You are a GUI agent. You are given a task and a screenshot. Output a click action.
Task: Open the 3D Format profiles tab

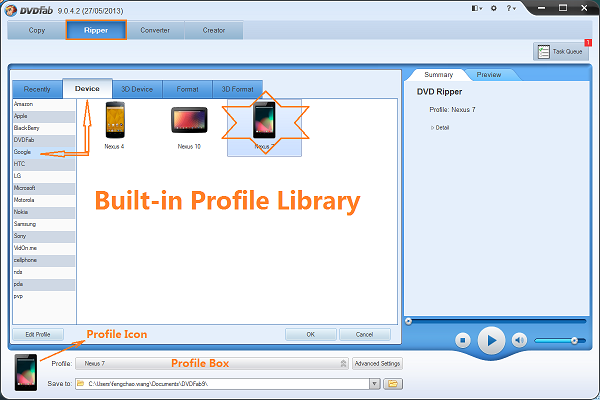coord(238,89)
